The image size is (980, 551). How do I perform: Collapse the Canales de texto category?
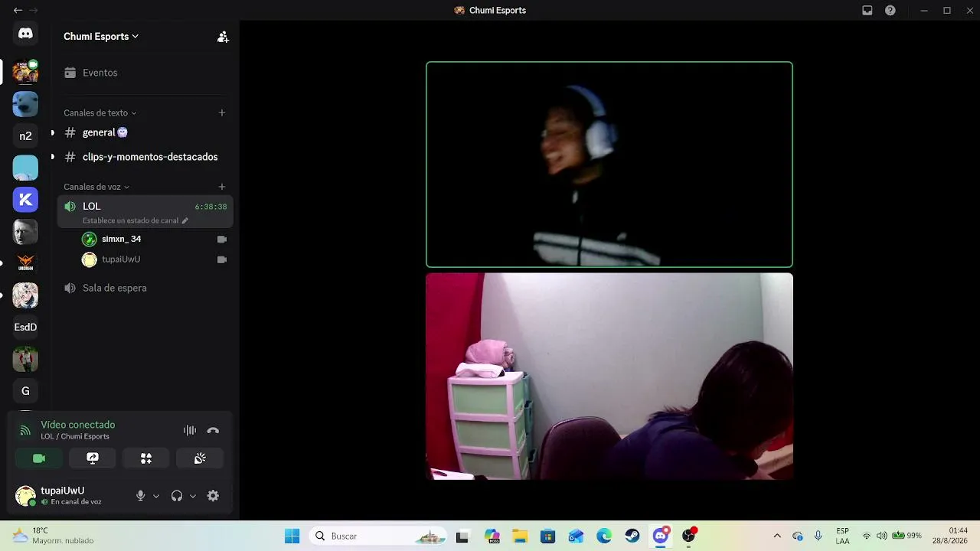tap(100, 112)
